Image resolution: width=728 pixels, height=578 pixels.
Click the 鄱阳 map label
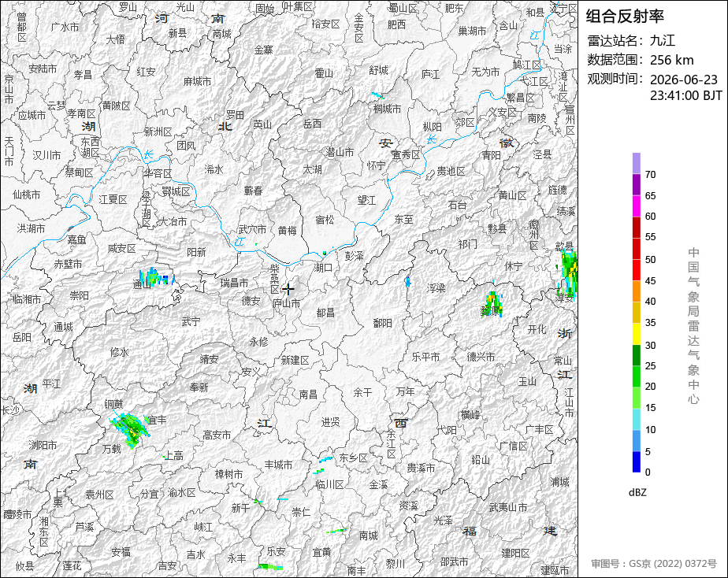point(383,323)
